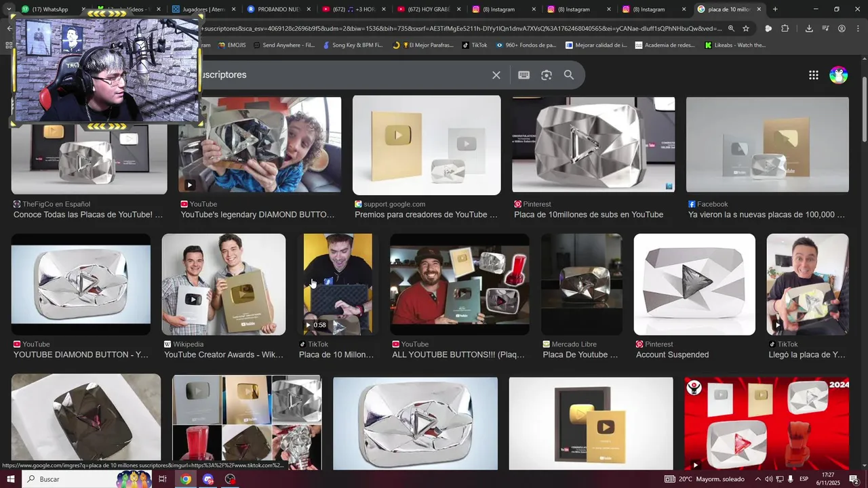The height and width of the screenshot is (488, 868).
Task: Click the network tray icon
Action: click(780, 479)
